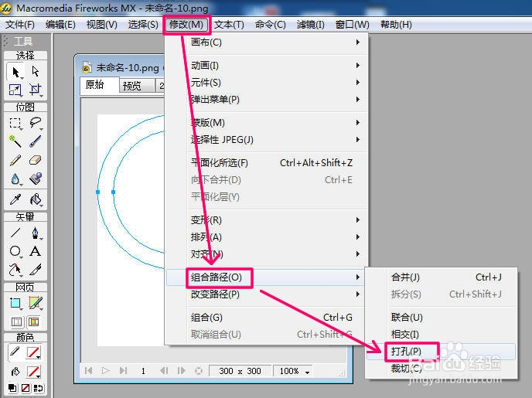Choose 组合(G) menu entry
Image resolution: width=532 pixels, height=398 pixels.
coord(267,318)
